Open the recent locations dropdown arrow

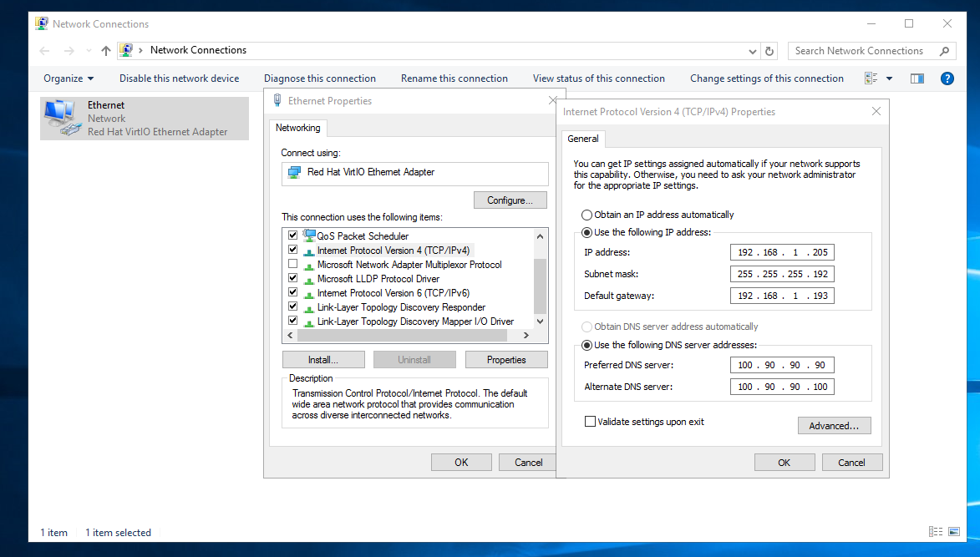(x=89, y=51)
